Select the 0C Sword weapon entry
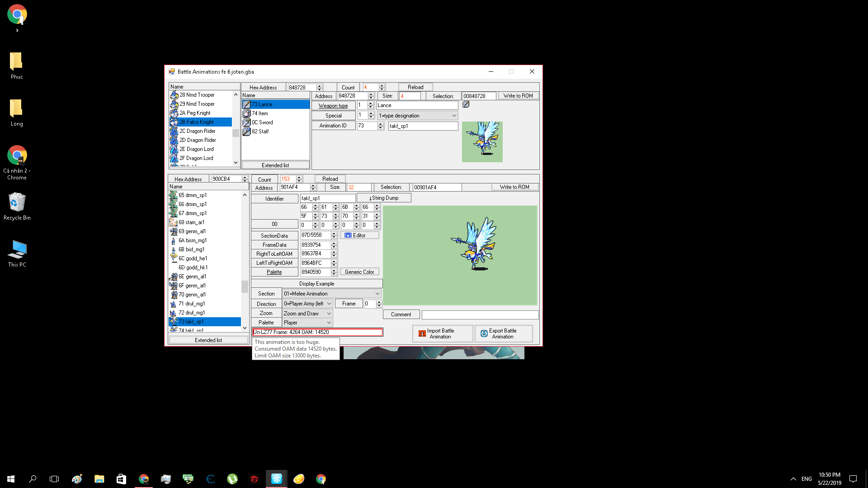 point(262,122)
